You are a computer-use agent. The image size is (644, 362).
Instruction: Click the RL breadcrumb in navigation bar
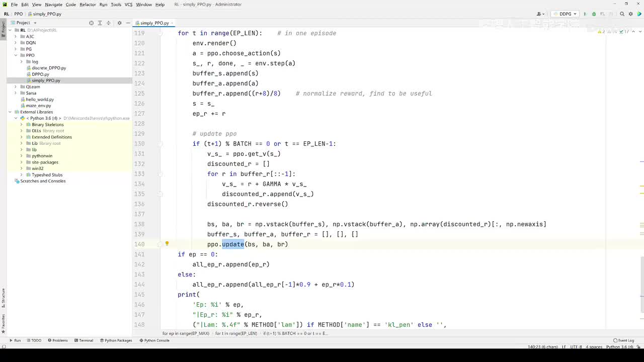[7, 14]
